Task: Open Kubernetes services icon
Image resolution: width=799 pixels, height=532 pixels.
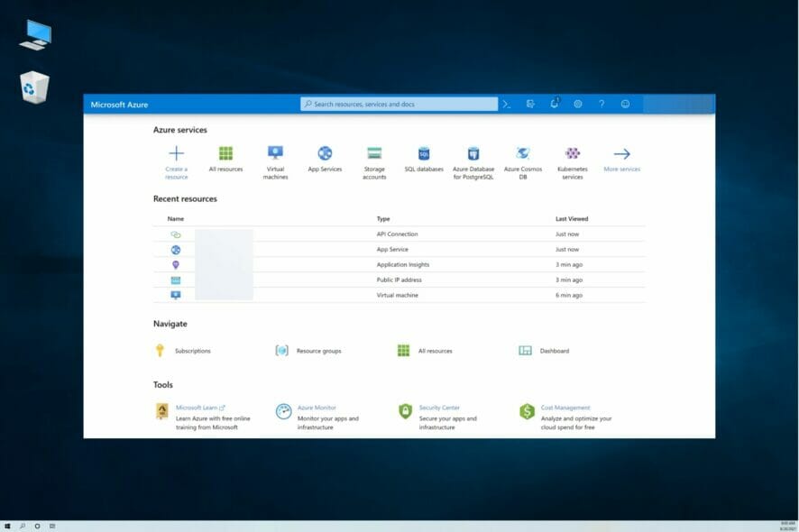Action: coord(573,153)
